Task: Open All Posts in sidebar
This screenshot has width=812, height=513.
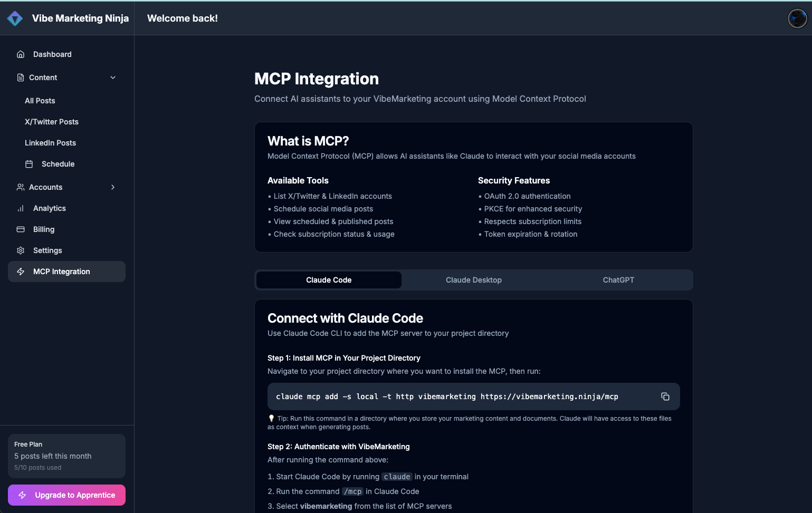Action: click(40, 101)
